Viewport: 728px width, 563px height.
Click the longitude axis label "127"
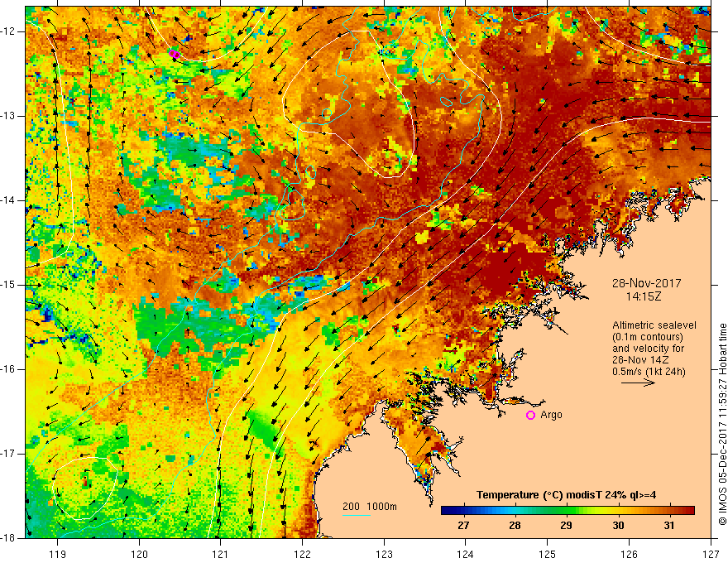(711, 554)
